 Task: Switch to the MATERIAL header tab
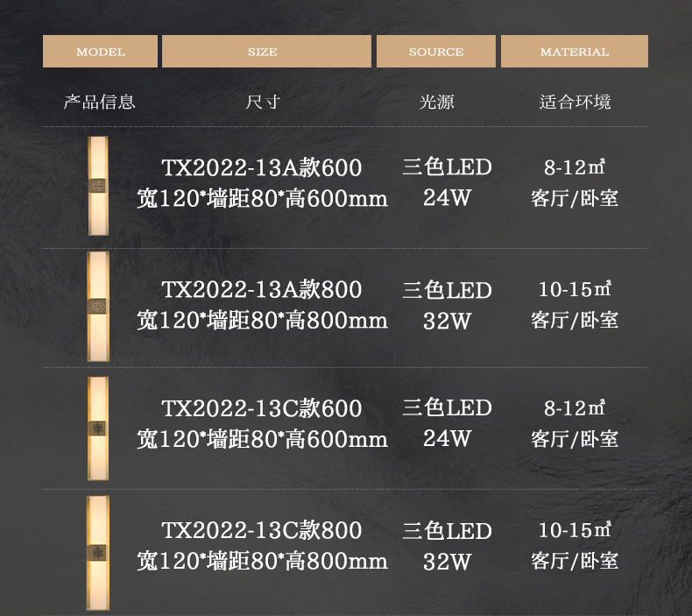pyautogui.click(x=574, y=52)
